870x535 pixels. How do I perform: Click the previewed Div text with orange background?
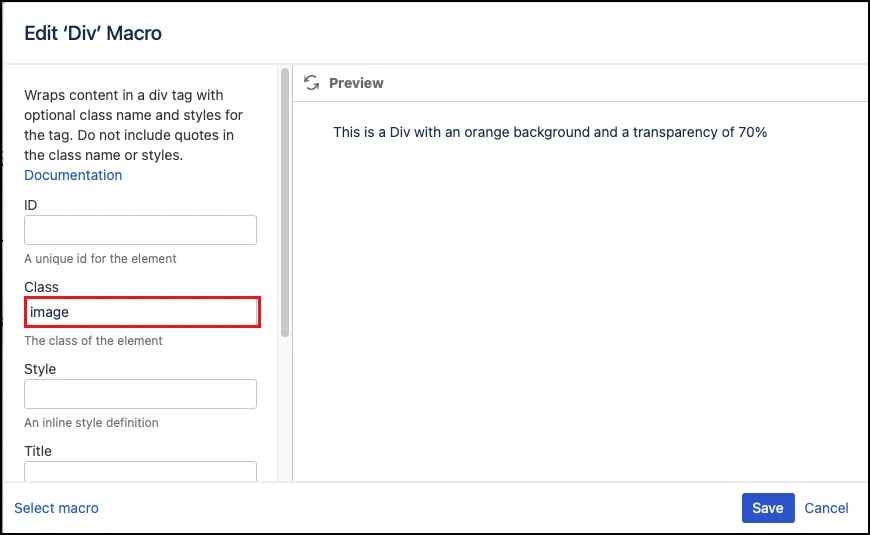pyautogui.click(x=550, y=132)
